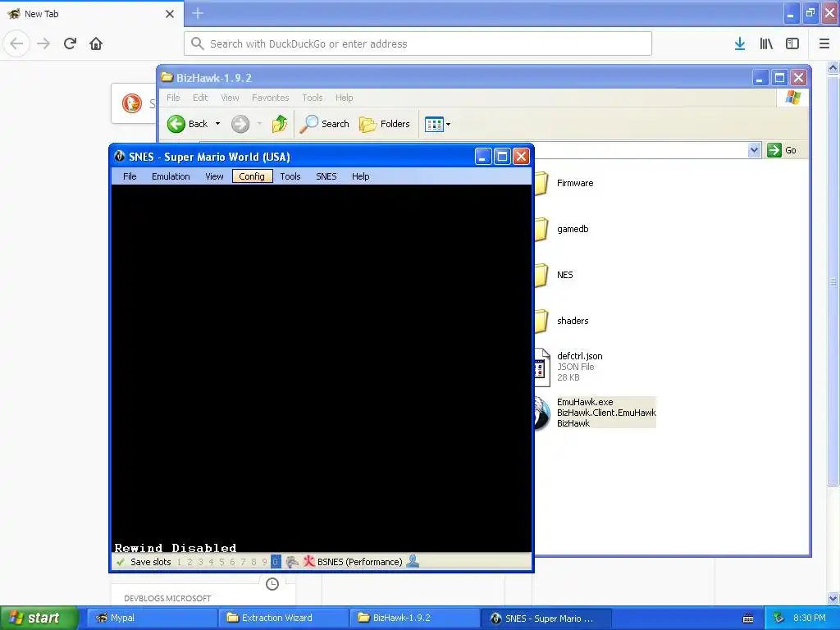The image size is (840, 630).
Task: Open the View menu in the SNES window
Action: click(214, 176)
